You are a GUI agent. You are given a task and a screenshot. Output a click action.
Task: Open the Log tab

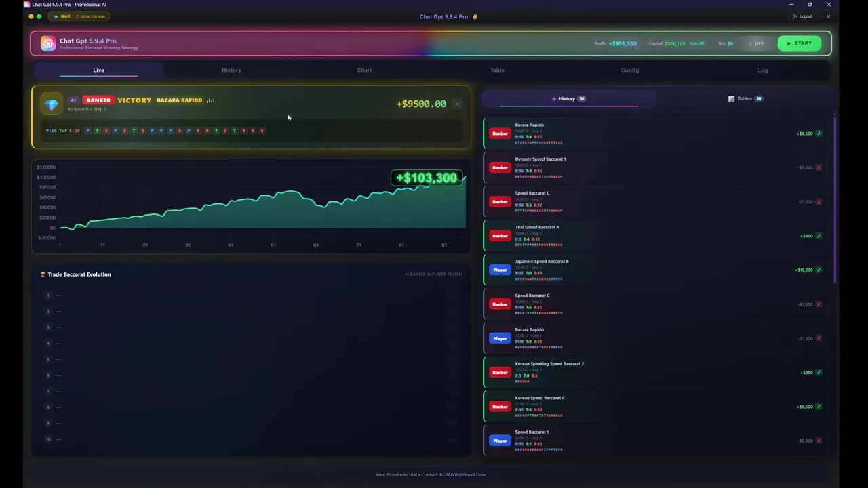[763, 70]
